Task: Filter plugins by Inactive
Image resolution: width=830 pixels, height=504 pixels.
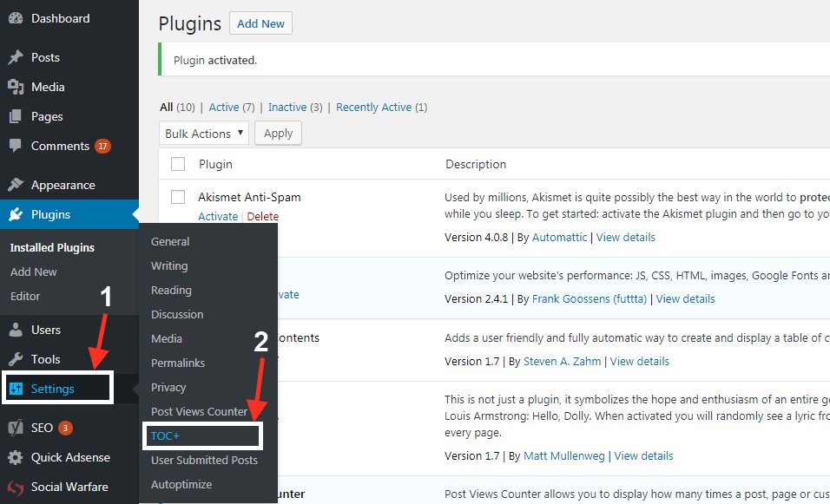Action: (287, 108)
